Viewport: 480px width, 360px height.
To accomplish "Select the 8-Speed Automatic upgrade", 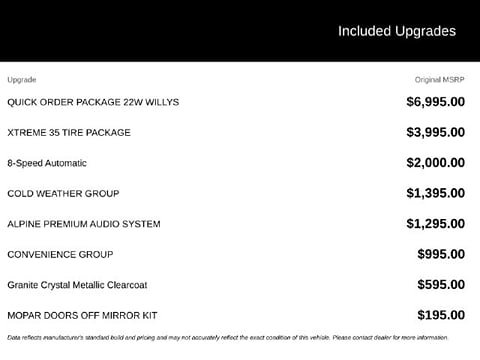I will [47, 163].
